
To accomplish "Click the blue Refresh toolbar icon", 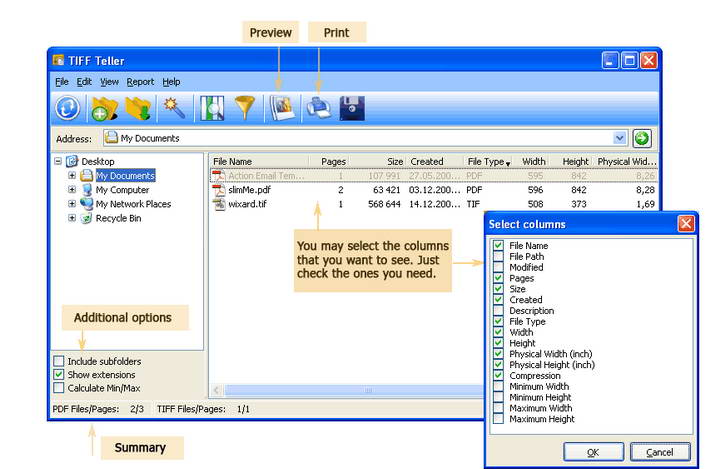I will 68,109.
